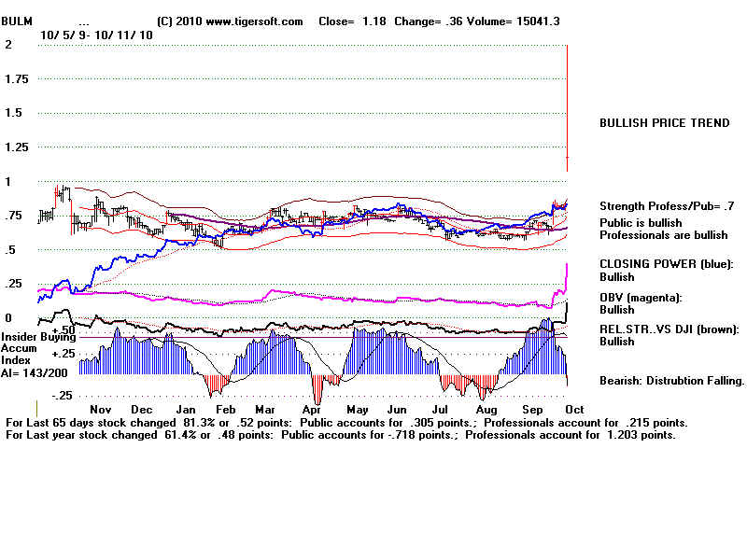
Task: Click the 'Public is bullish' text
Action: click(641, 223)
